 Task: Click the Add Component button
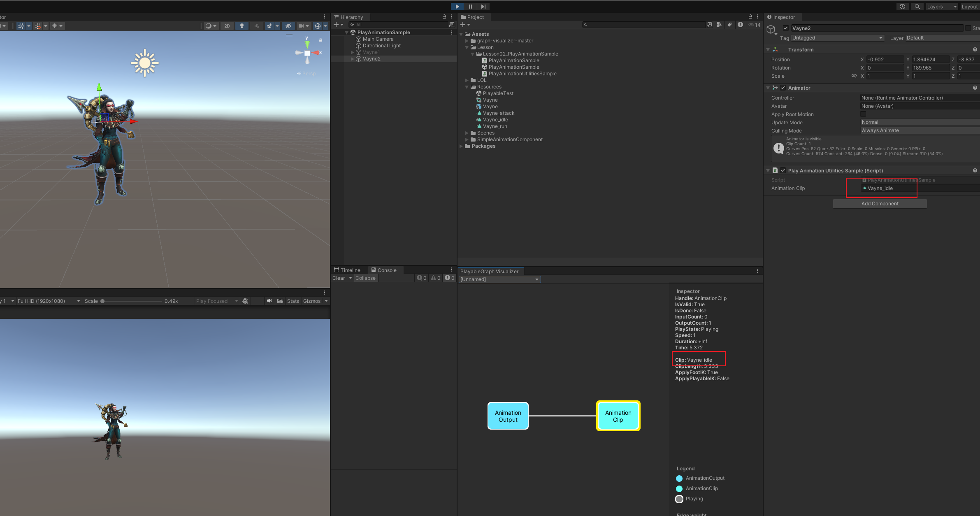pyautogui.click(x=880, y=204)
